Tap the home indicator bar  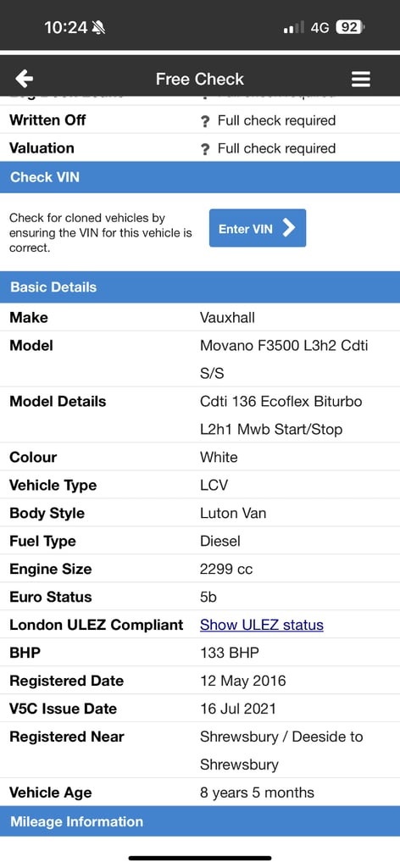pos(200,858)
